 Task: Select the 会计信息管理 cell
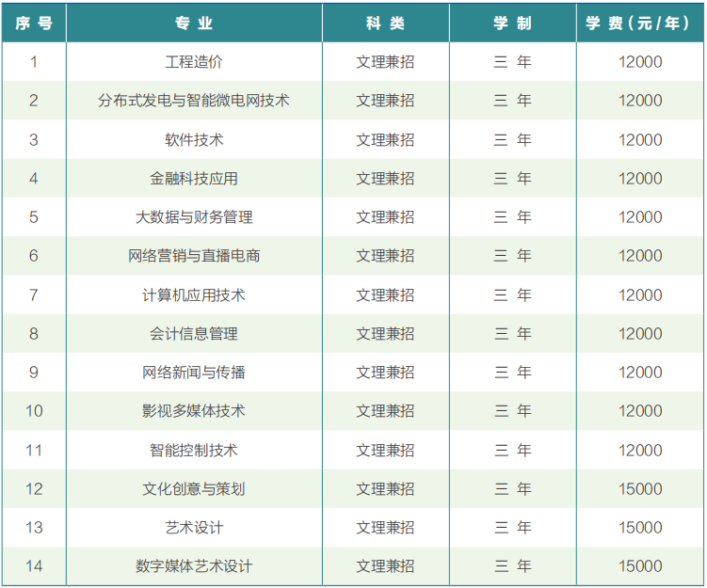[194, 334]
